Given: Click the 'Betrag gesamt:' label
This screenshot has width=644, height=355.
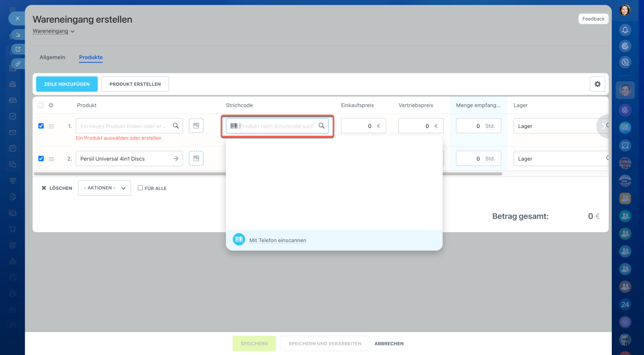Looking at the screenshot, I should coord(520,216).
